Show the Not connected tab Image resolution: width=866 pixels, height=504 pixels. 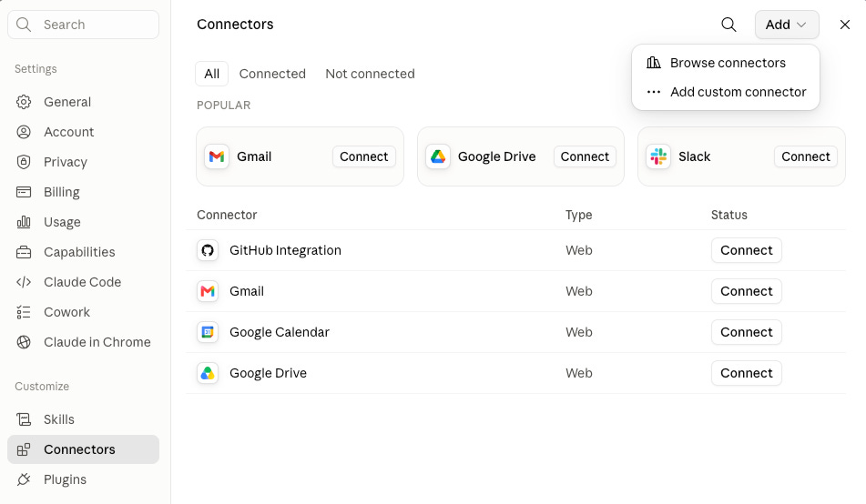tap(370, 74)
